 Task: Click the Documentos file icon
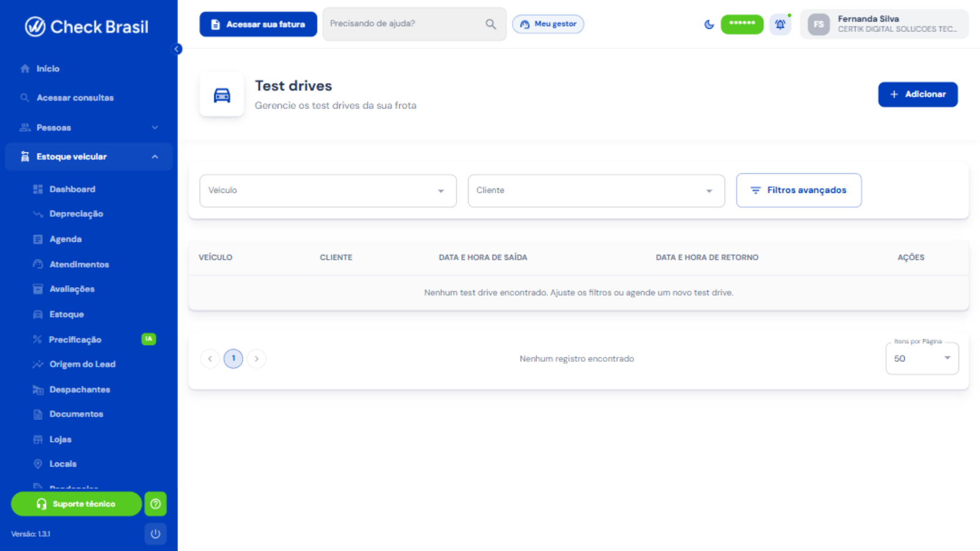point(38,414)
